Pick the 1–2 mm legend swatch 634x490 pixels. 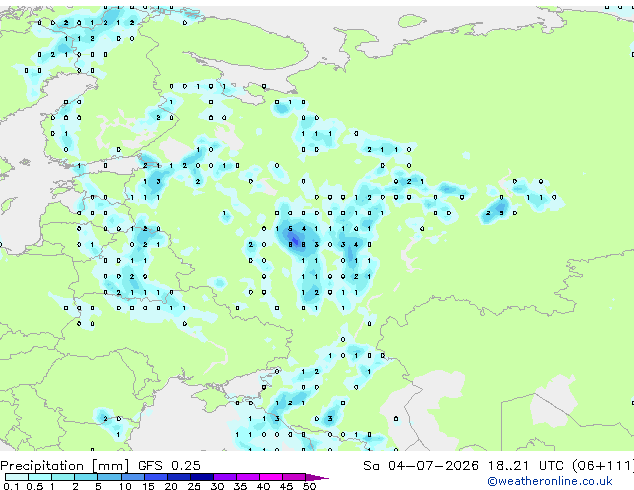[63, 477]
